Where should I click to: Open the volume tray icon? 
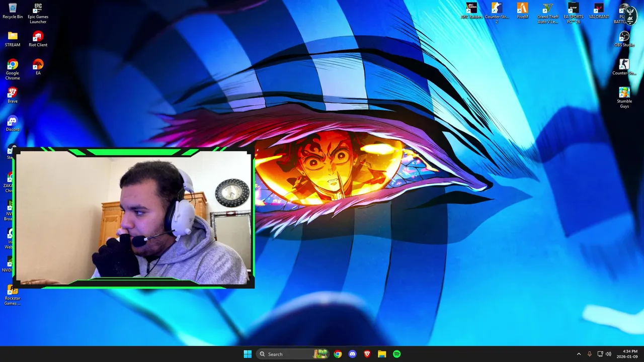coord(609,354)
